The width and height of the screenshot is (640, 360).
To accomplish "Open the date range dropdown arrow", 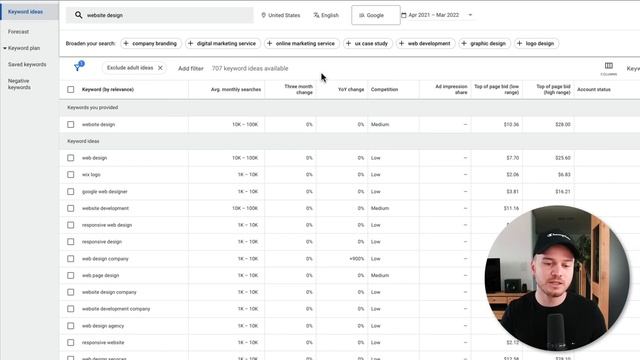I will tap(470, 15).
